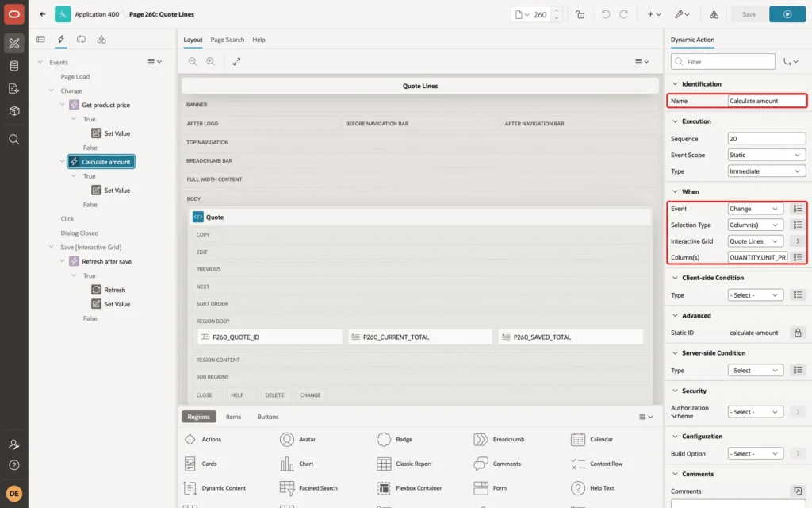This screenshot has width=812, height=508.
Task: Select the Page Search tab
Action: click(x=227, y=40)
